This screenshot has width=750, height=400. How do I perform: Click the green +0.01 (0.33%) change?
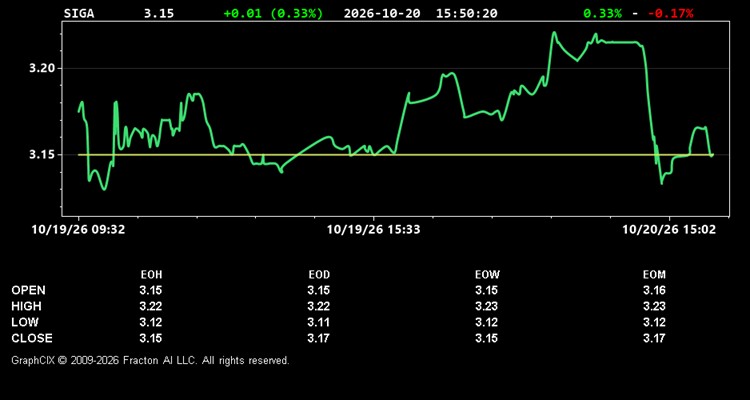[273, 13]
